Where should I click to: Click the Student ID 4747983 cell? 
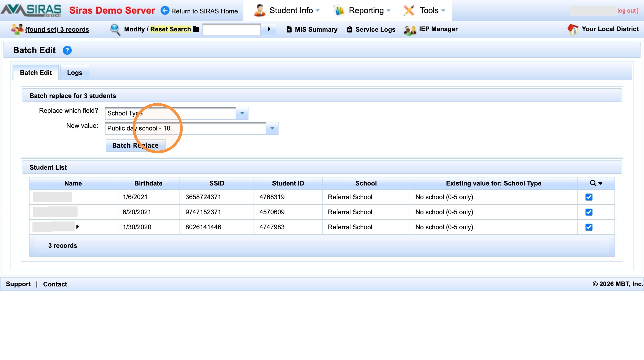288,227
